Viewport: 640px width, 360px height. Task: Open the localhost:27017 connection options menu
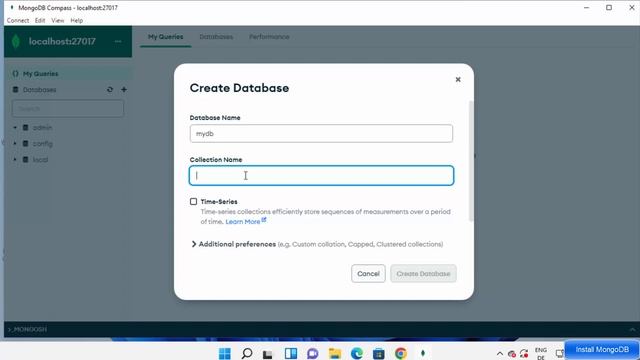click(118, 41)
